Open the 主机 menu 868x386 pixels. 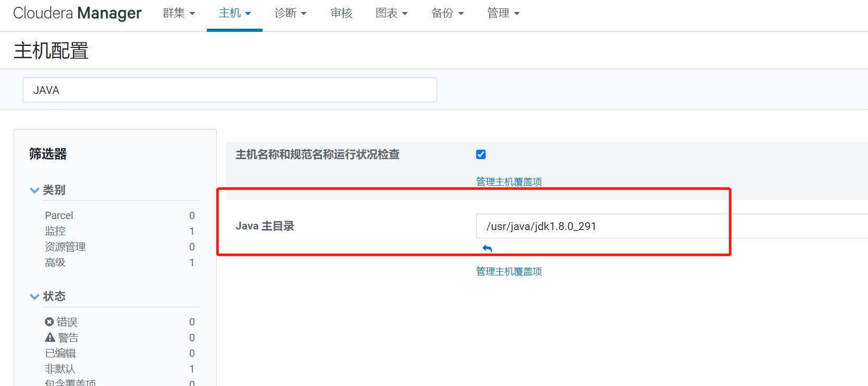tap(234, 13)
